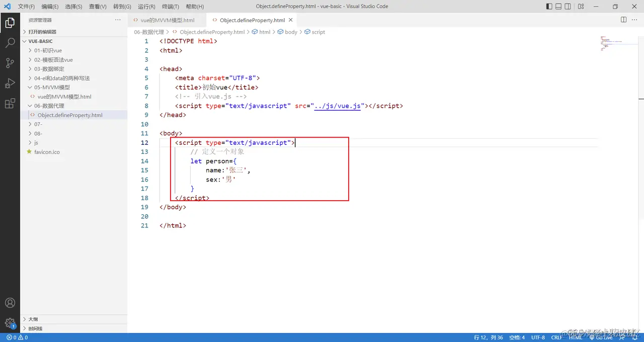The image size is (644, 342).
Task: Click 06-数据代理 breadcrumb segment
Action: click(149, 32)
